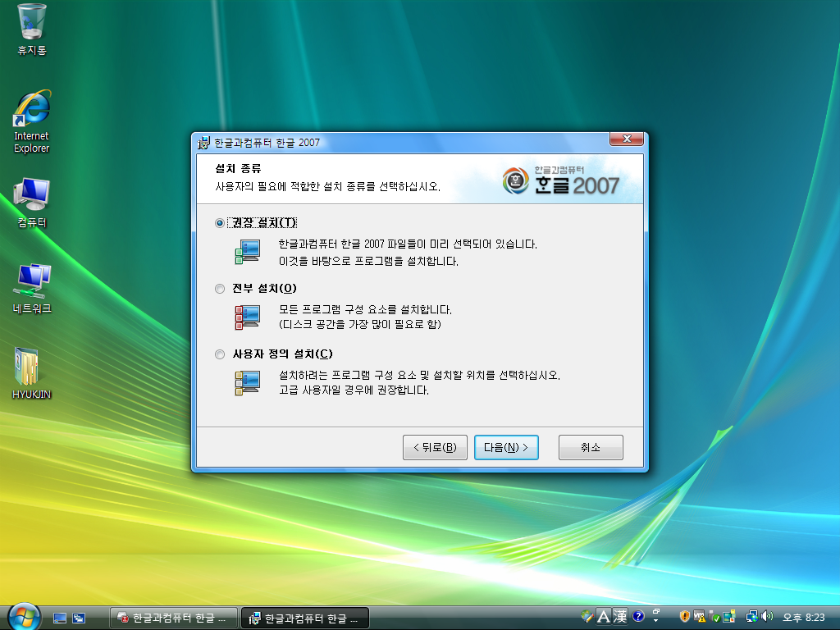Screen dimensions: 840x630
Task: Proceed with the 다음(N) button
Action: [506, 447]
